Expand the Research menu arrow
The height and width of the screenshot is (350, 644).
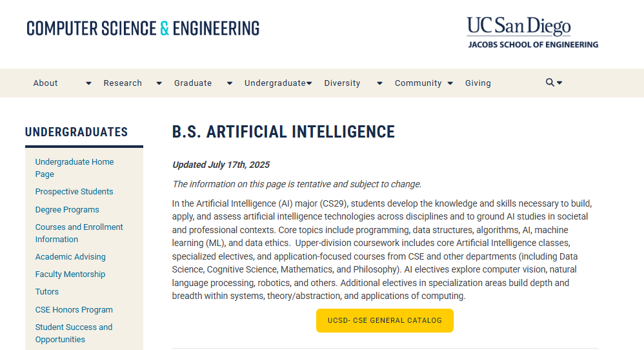pos(159,83)
